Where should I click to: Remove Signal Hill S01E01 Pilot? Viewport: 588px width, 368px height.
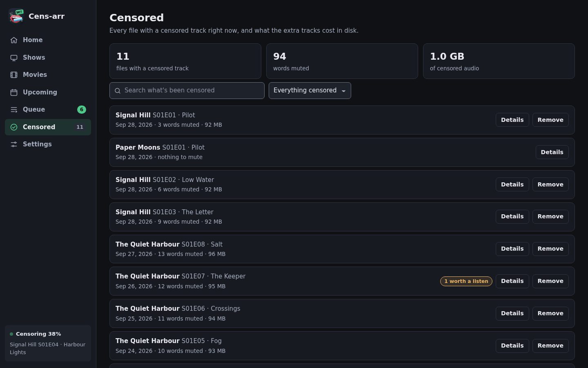click(550, 120)
